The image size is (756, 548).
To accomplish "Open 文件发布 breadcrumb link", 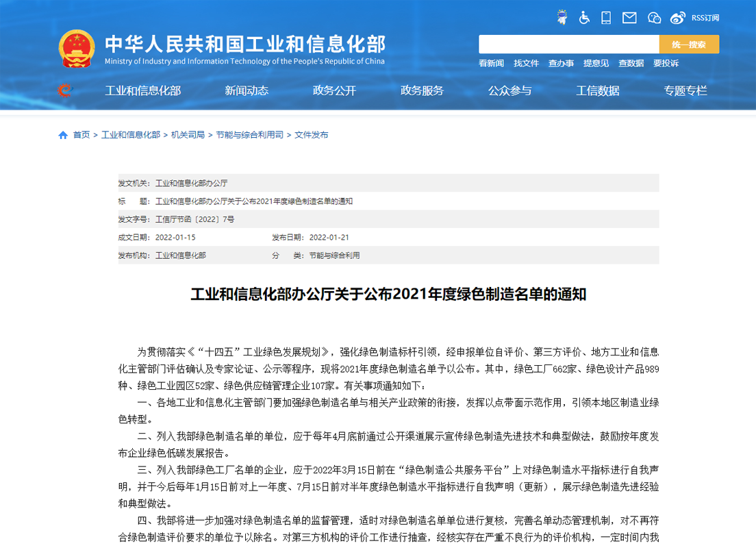I will tap(312, 135).
